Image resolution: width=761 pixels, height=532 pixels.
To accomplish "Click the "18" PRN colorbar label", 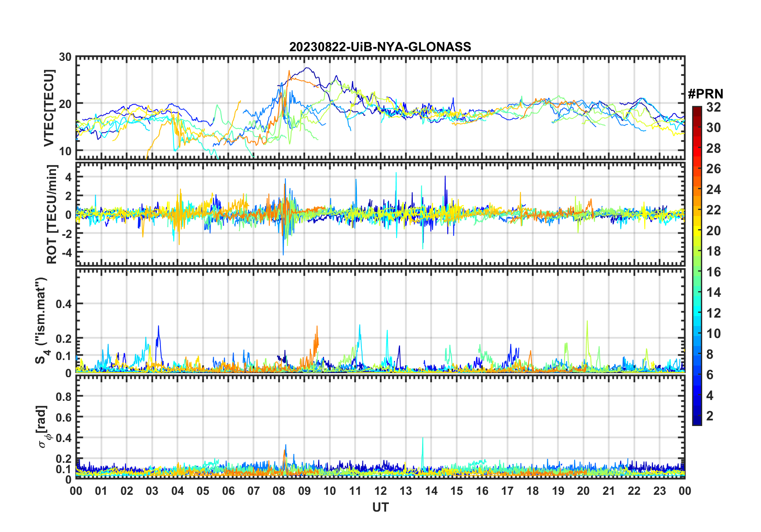I will pyautogui.click(x=713, y=251).
